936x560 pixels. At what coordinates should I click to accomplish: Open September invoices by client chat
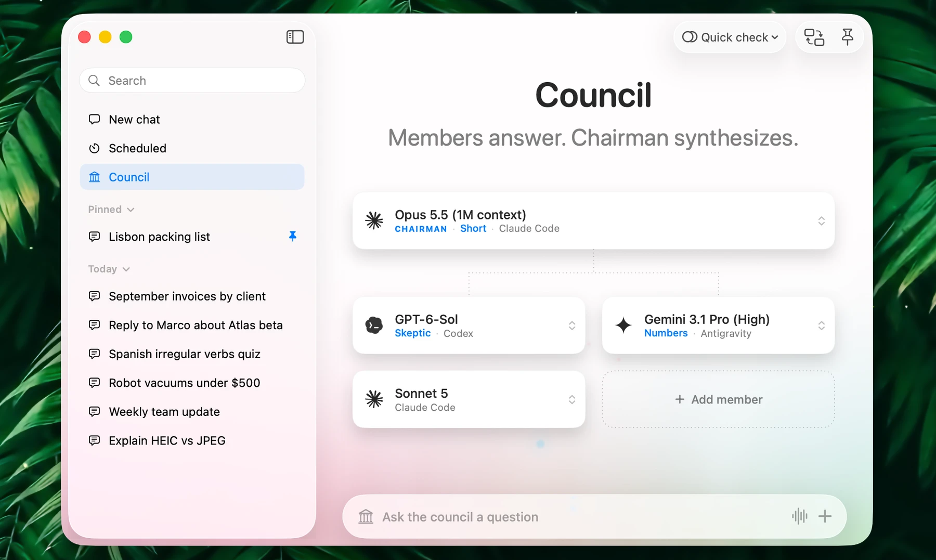(192, 296)
